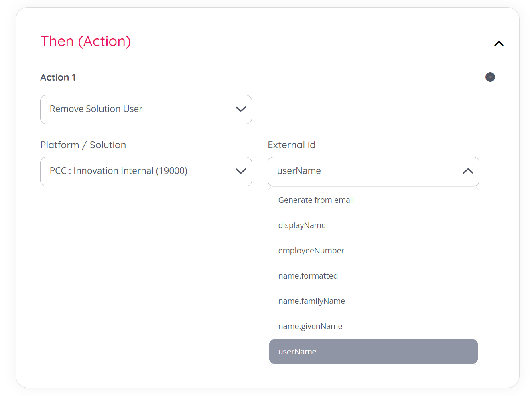
Task: Select employeeNumber in the dropdown list
Action: pos(311,251)
